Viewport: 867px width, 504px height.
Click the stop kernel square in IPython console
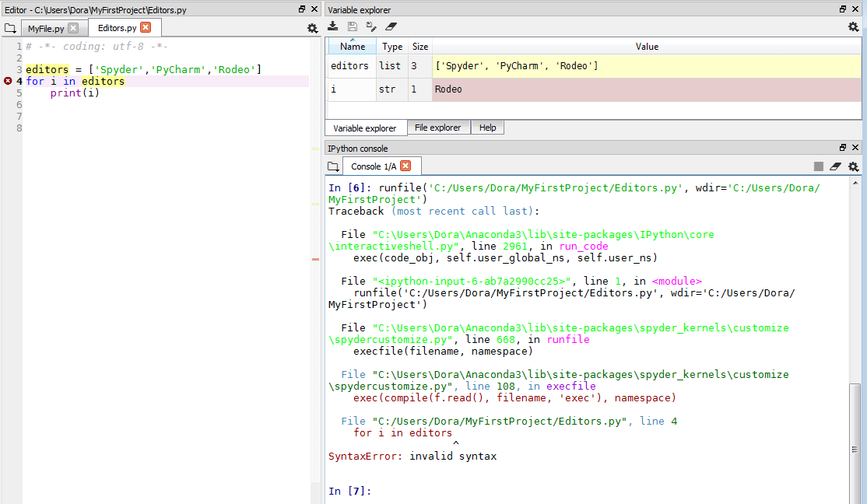click(819, 166)
